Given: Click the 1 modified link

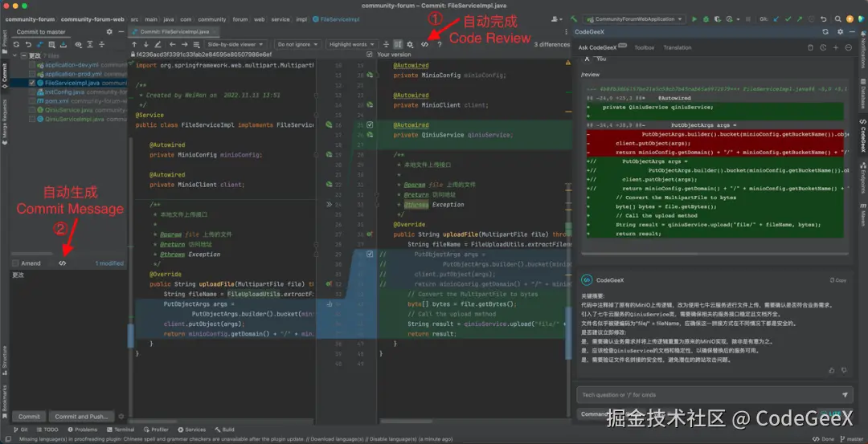Looking at the screenshot, I should coord(109,263).
